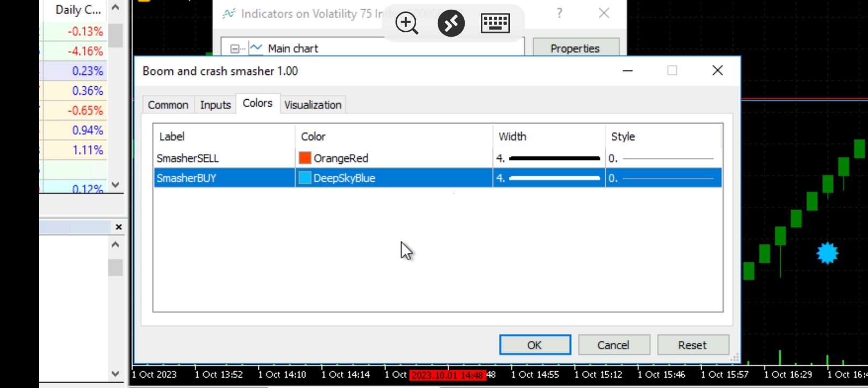The height and width of the screenshot is (388, 868).
Task: Open width setting for SmasherBUY
Action: click(549, 178)
